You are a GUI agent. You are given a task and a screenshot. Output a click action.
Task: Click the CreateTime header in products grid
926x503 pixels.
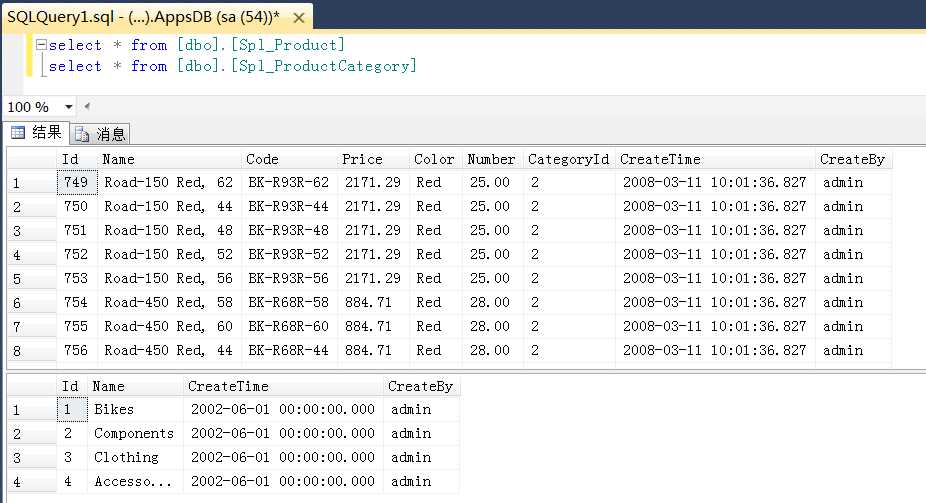[x=660, y=159]
